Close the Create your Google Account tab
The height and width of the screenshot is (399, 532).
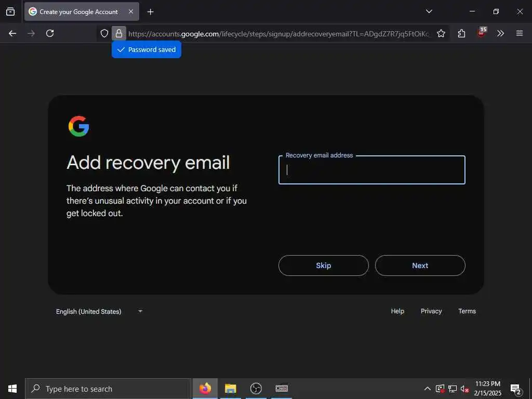coord(131,11)
